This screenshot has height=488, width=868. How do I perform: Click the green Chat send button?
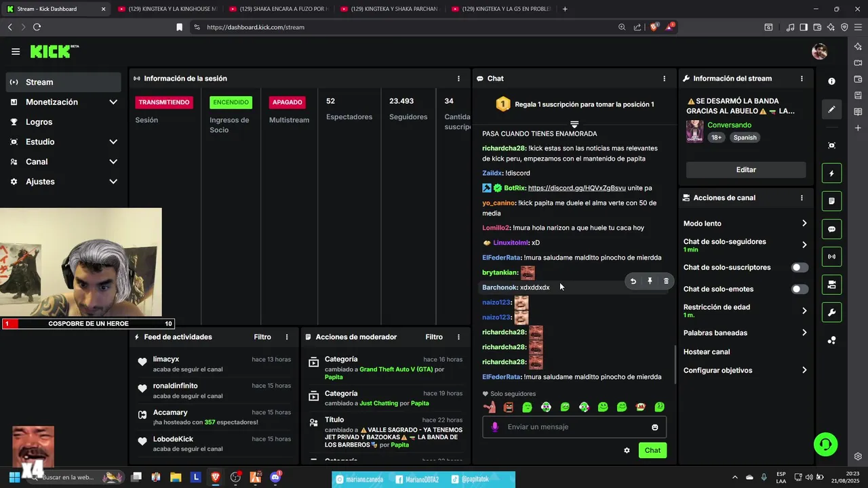click(x=652, y=450)
